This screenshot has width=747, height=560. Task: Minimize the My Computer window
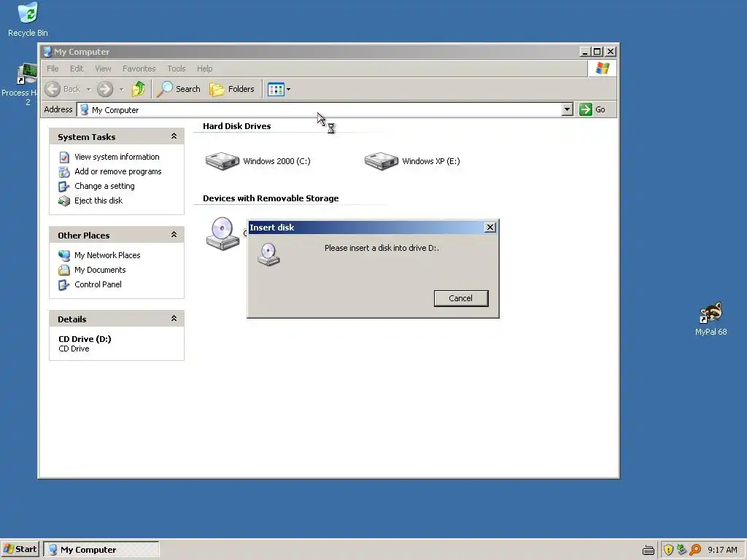point(586,52)
